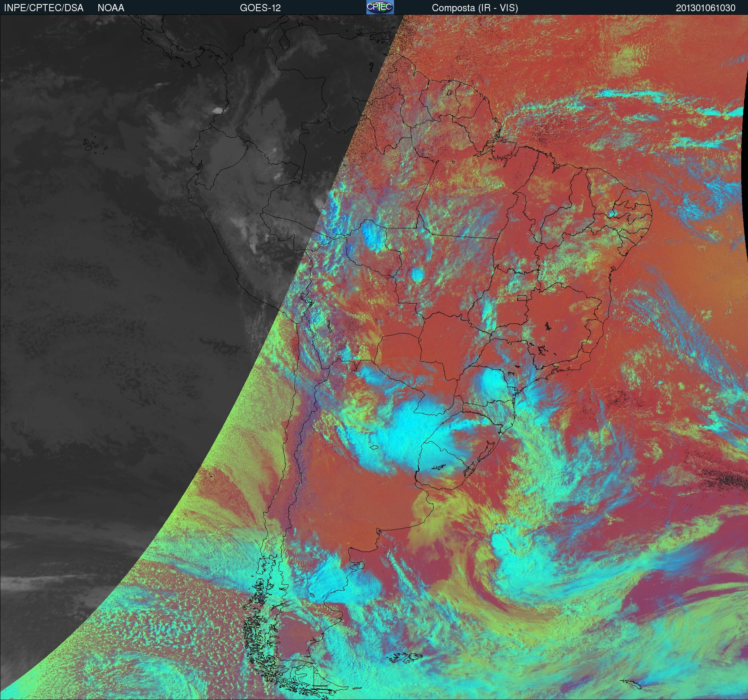Click the 201301061030 timestamp
The width and height of the screenshot is (748, 700).
pyautogui.click(x=706, y=8)
